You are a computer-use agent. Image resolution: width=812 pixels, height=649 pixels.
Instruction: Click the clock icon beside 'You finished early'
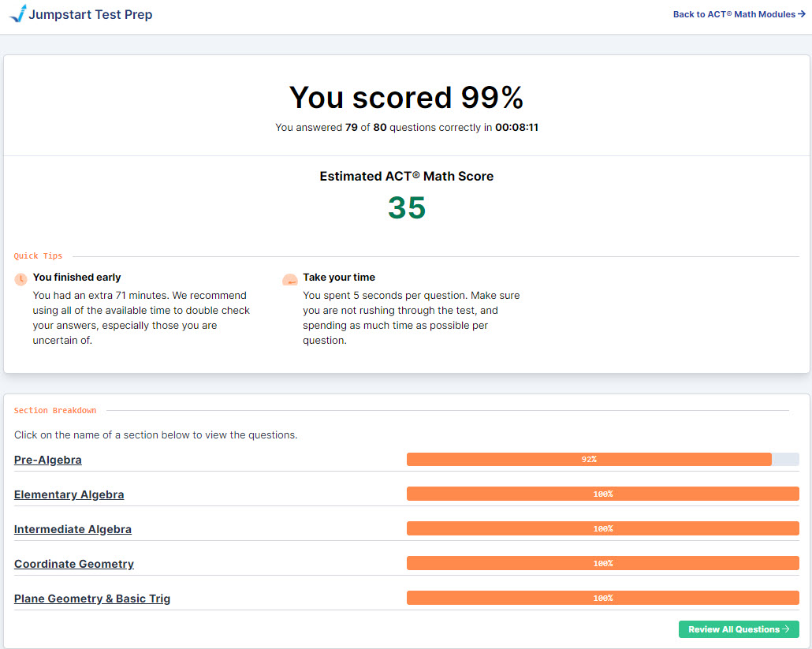(x=21, y=279)
